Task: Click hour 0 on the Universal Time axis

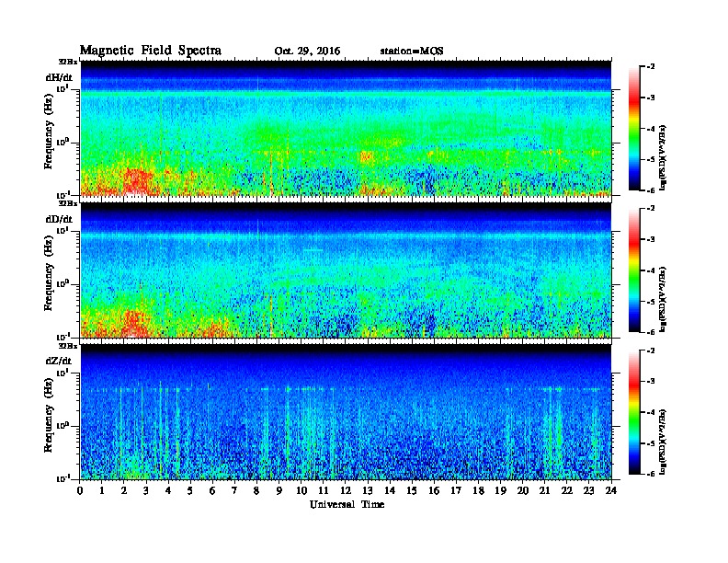Action: coord(80,491)
